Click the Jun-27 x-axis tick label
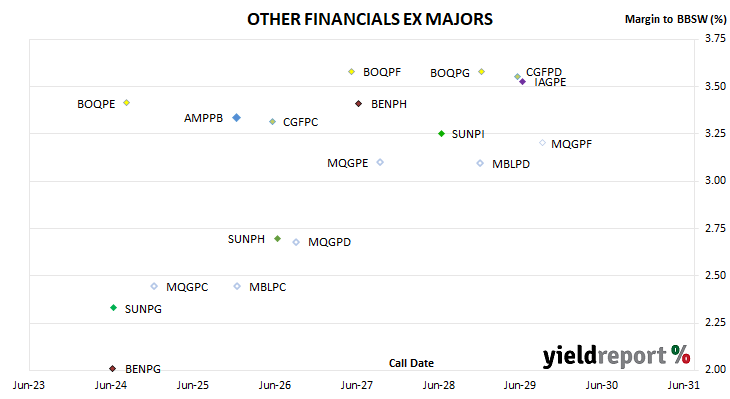Image resolution: width=730 pixels, height=399 pixels. pos(357,385)
